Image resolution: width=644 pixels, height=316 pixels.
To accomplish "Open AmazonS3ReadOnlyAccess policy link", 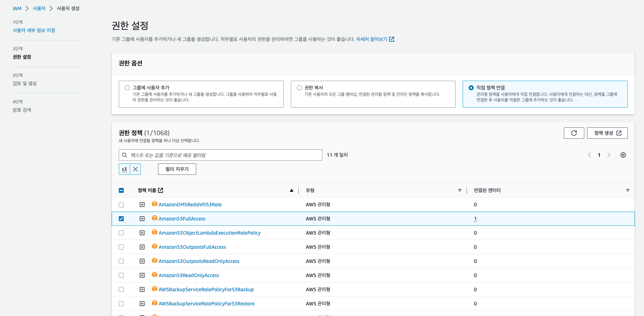I will click(x=189, y=275).
